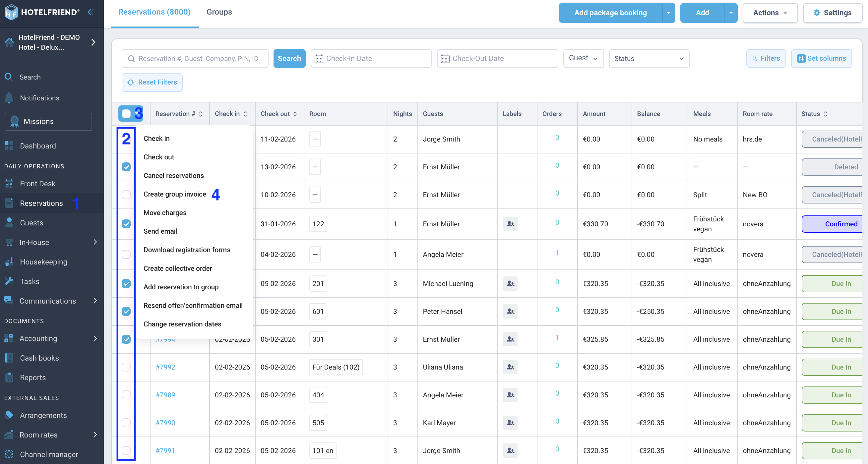Select Send email menu entry

[160, 231]
